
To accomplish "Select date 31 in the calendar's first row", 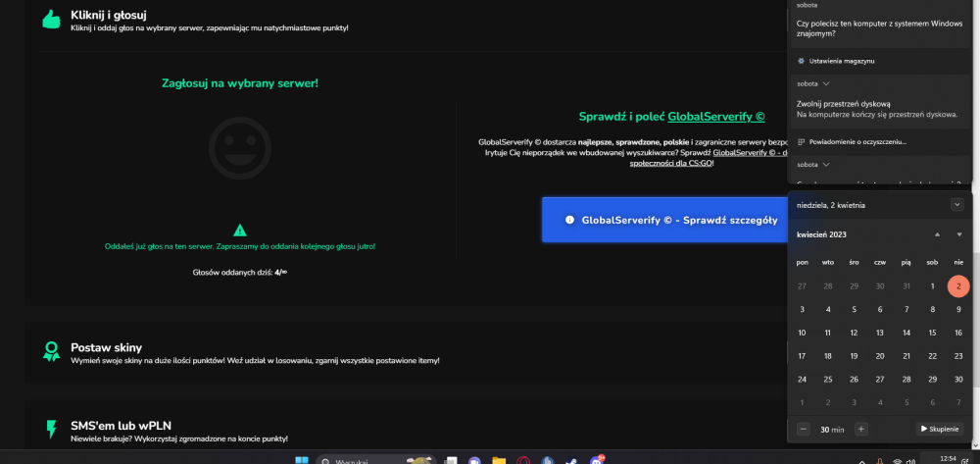I will [x=906, y=286].
